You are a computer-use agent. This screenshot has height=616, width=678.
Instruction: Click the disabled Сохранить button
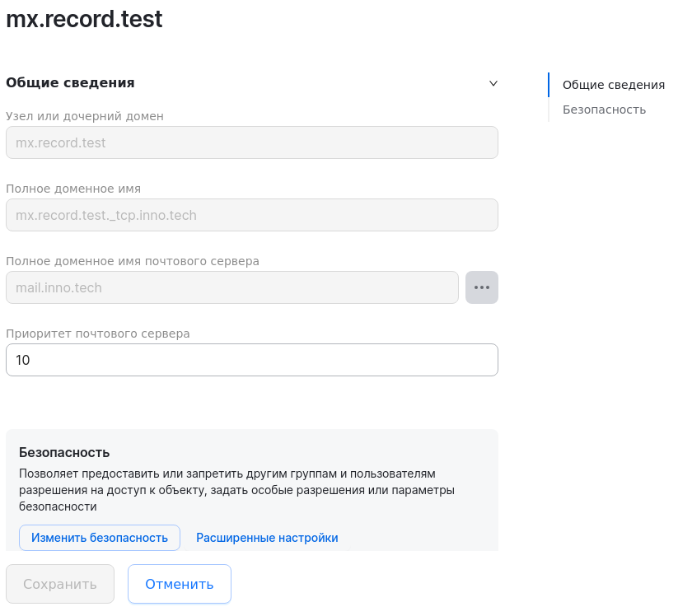(59, 583)
